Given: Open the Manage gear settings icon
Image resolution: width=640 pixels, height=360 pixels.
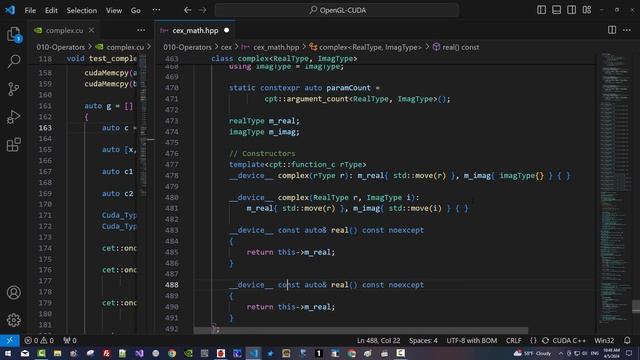Looking at the screenshot, I should click(13, 320).
